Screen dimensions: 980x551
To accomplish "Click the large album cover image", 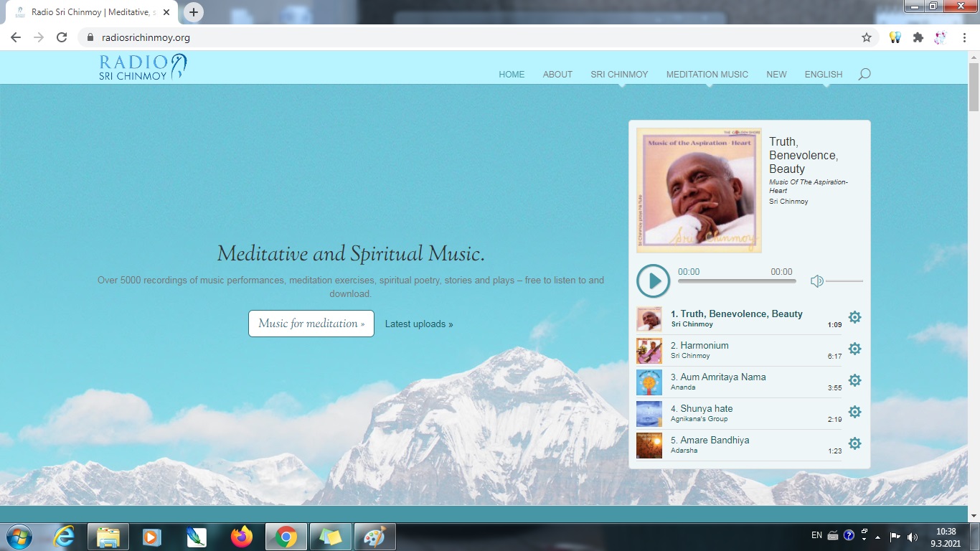I will click(699, 190).
